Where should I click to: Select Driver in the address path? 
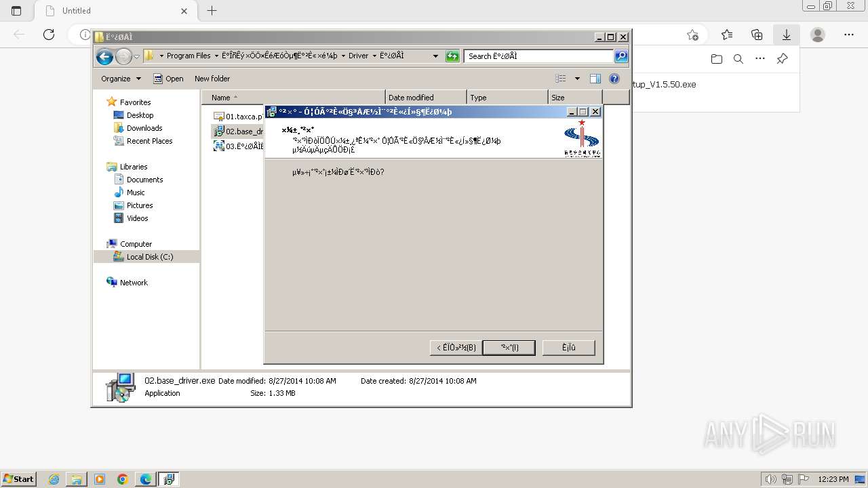[358, 56]
